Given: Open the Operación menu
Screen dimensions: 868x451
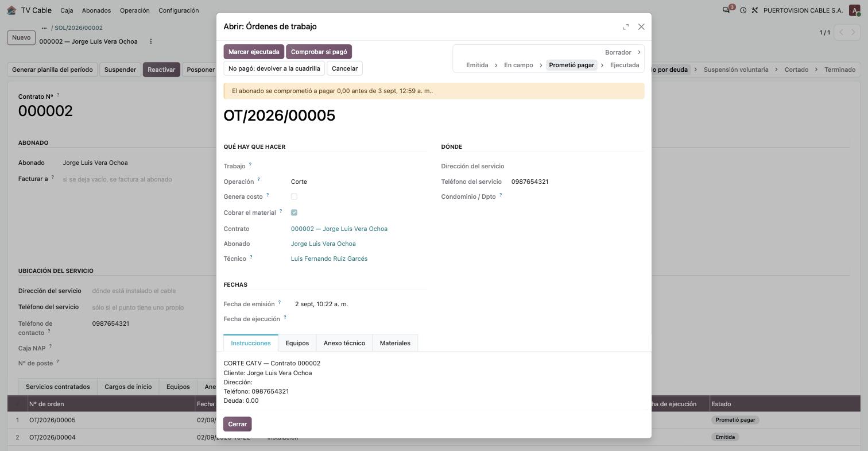Looking at the screenshot, I should point(135,10).
